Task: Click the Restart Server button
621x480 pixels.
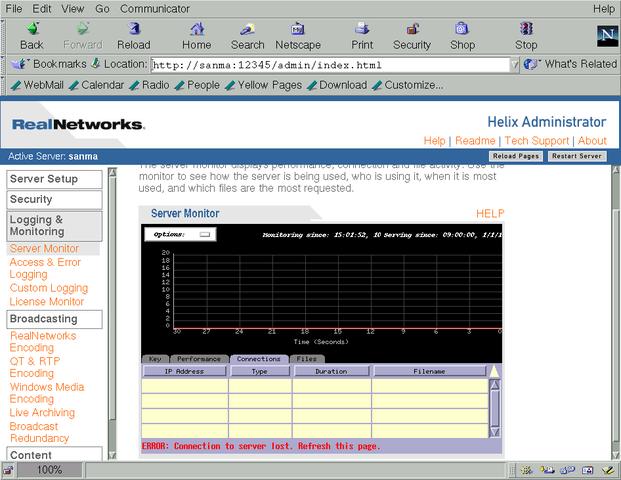Action: click(577, 156)
